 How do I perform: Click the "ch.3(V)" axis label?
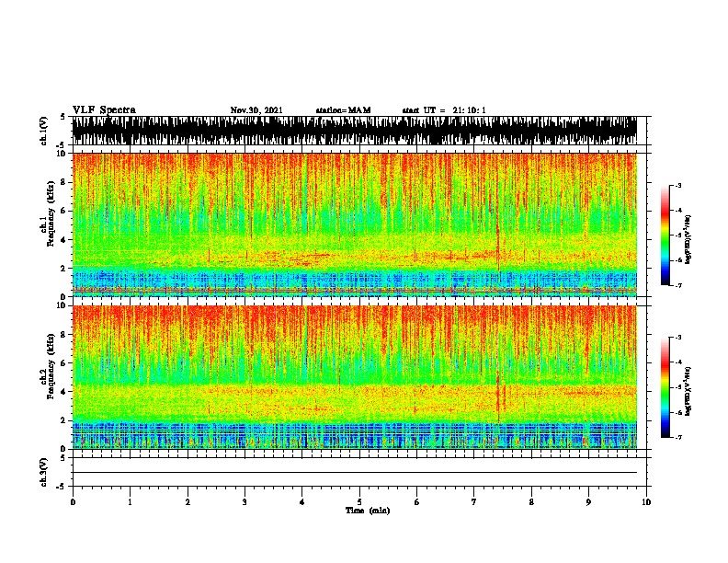click(44, 472)
